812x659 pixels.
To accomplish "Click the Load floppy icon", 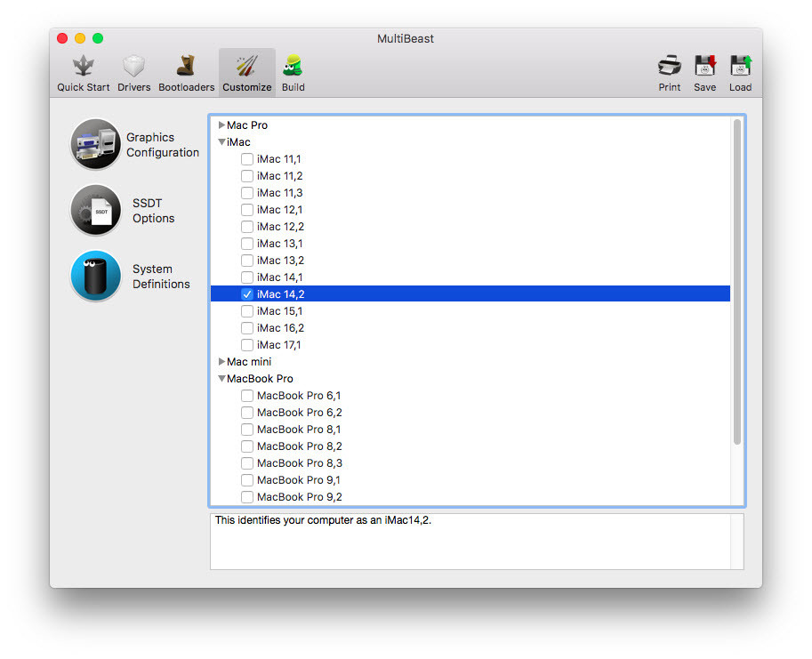I will [x=741, y=67].
